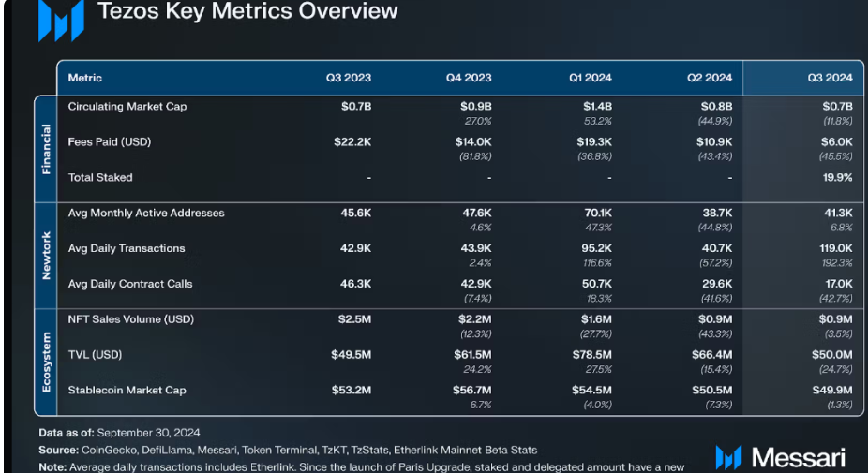
Task: Click the '$61.5M' TVL value
Action: [x=472, y=355]
